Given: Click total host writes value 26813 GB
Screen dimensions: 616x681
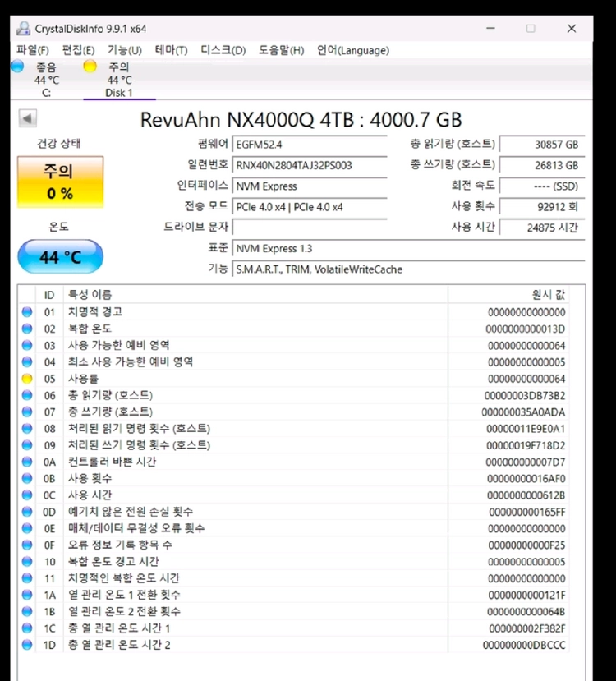Looking at the screenshot, I should tap(542, 165).
